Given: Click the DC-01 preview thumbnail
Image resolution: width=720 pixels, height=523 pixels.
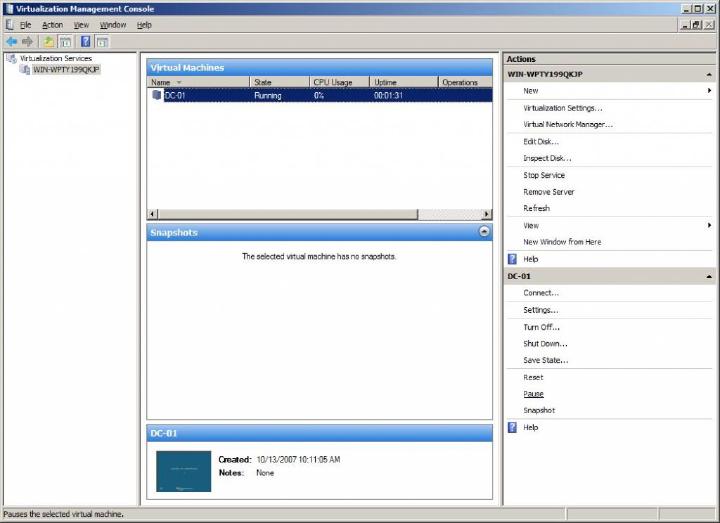Looking at the screenshot, I should (x=184, y=471).
